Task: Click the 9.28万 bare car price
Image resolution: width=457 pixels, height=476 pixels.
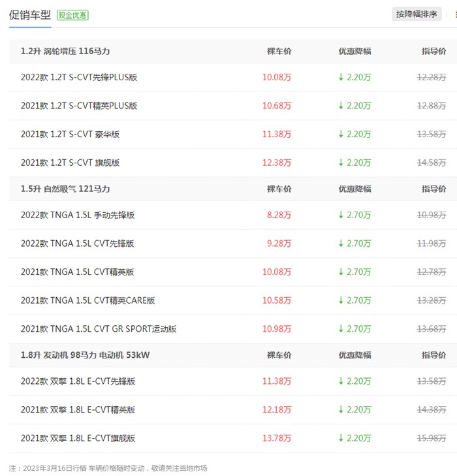Action: [x=279, y=244]
